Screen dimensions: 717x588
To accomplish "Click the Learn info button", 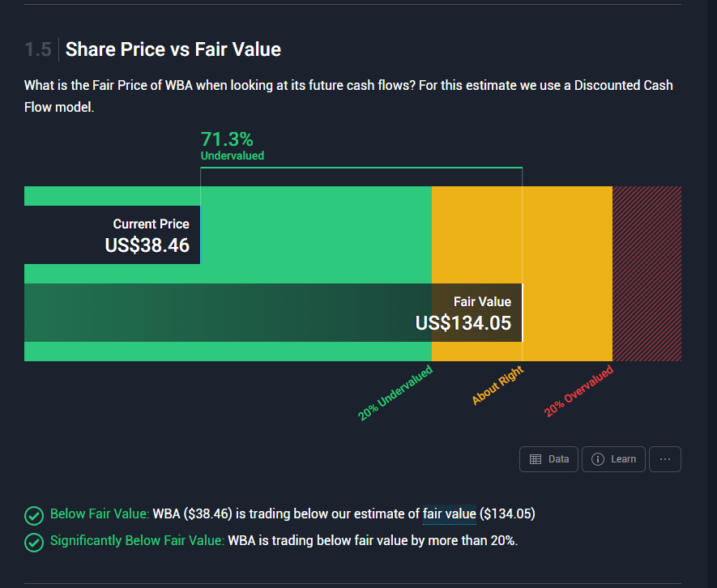I will point(613,459).
